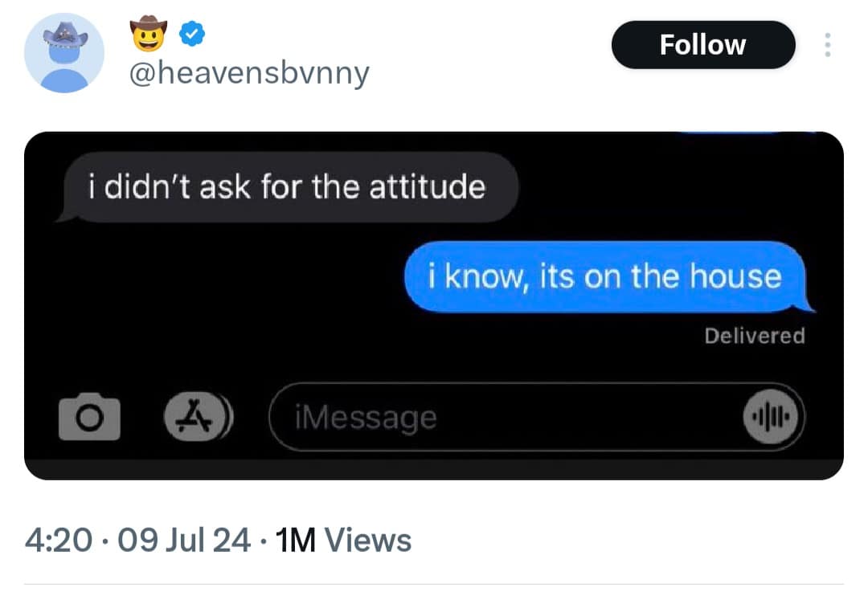Select the grey "i didn't ask for the attitude" bubble
The image size is (868, 592).
(x=286, y=187)
